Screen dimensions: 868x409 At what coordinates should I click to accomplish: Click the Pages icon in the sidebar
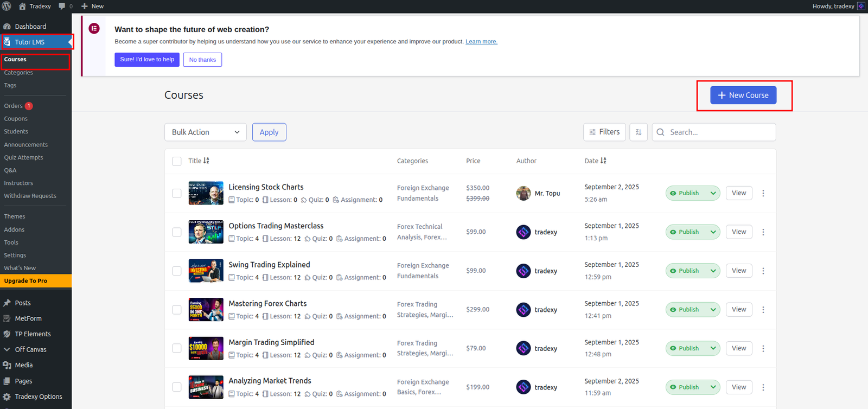pos(7,381)
